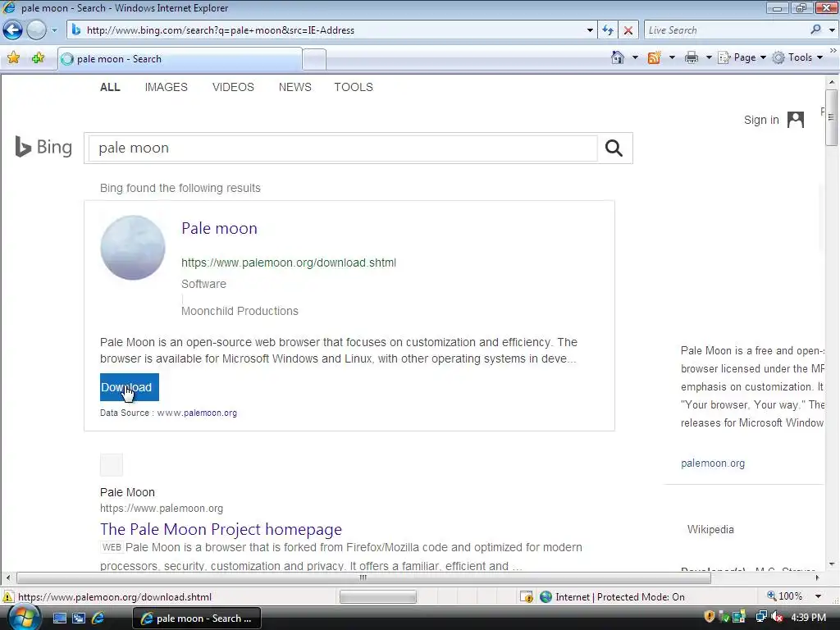Click the blue Download button
840x630 pixels.
coord(129,387)
